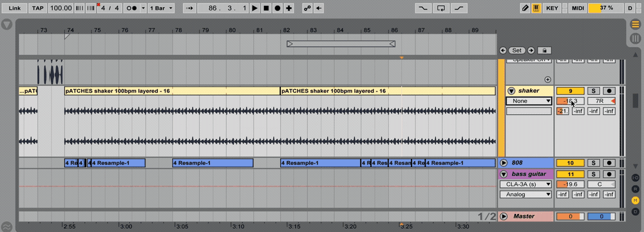
Task: Toggle the Follow playback arrow icon
Action: 189,8
